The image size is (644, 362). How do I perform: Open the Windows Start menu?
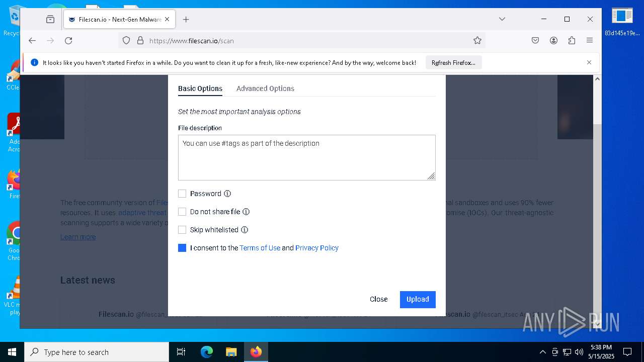[x=12, y=352]
